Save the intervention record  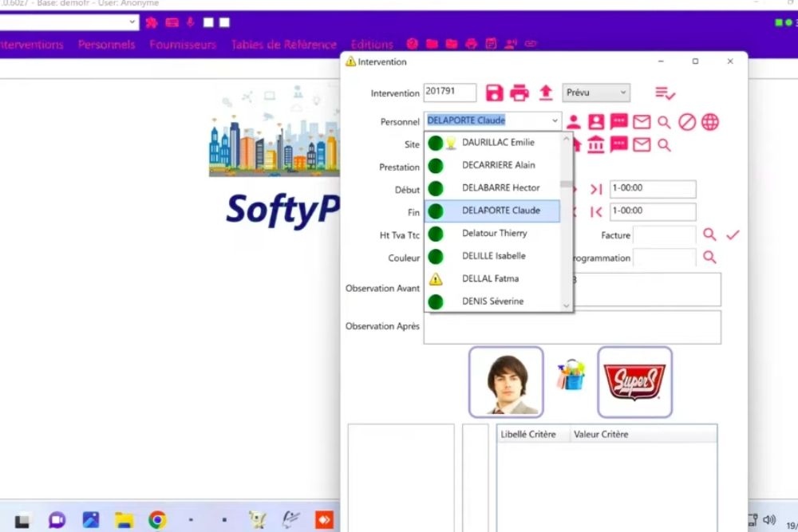coord(494,93)
